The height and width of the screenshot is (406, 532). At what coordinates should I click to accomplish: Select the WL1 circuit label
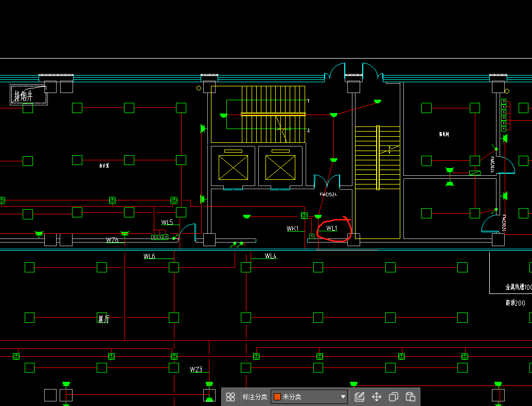pos(331,228)
